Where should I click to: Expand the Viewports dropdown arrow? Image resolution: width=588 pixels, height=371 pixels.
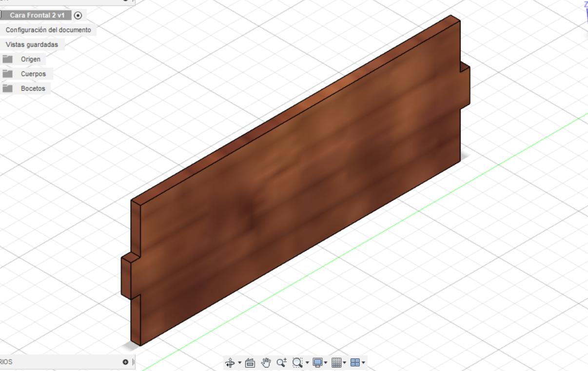pos(363,363)
